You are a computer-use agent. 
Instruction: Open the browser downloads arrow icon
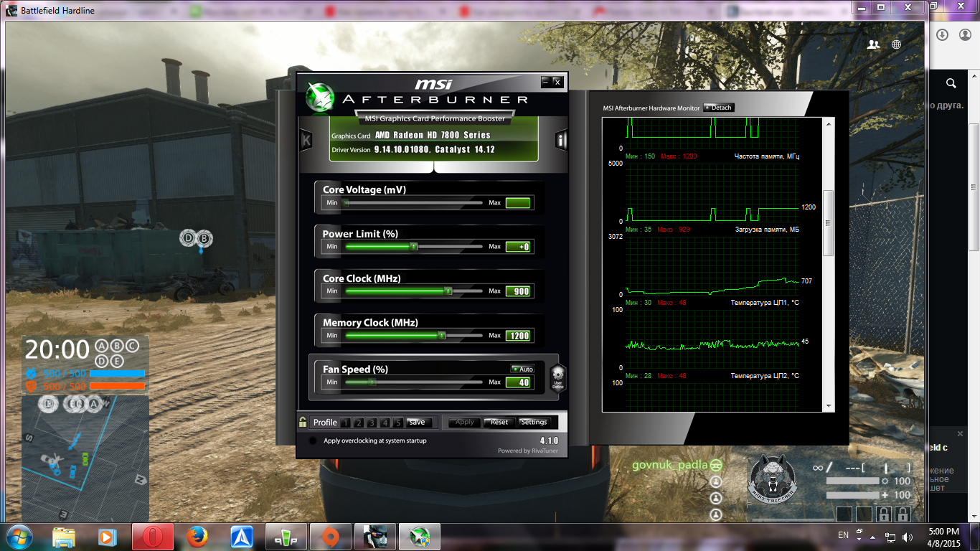[943, 34]
